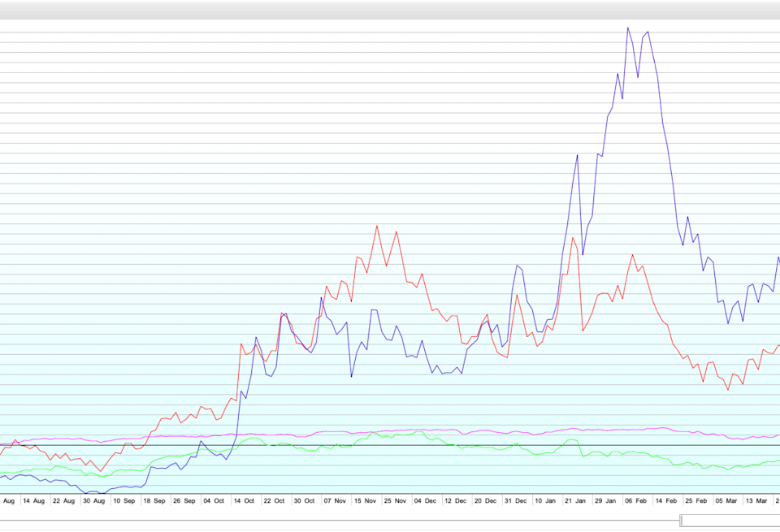Click the green line on the chart
The image size is (780, 532).
coord(390,436)
